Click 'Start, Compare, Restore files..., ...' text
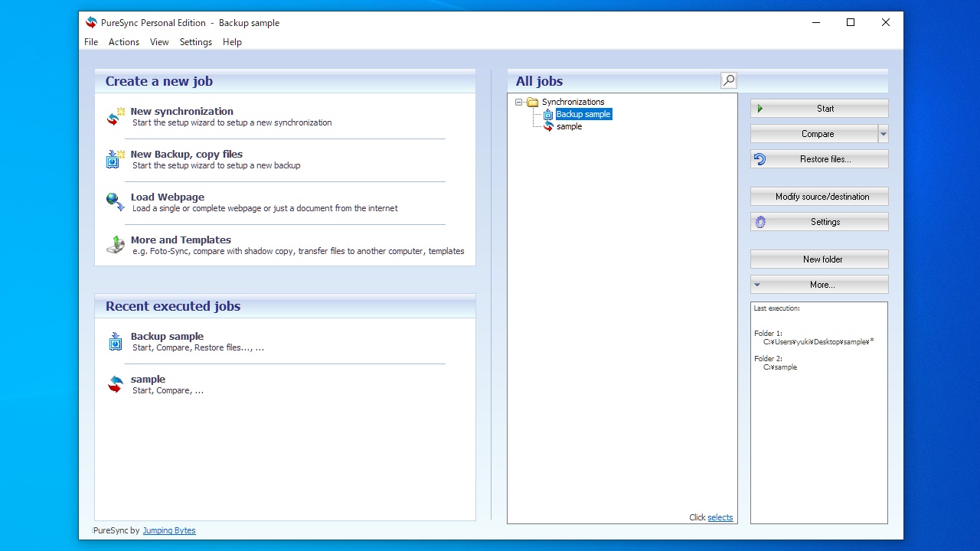Screen dimensions: 980x551 point(198,347)
